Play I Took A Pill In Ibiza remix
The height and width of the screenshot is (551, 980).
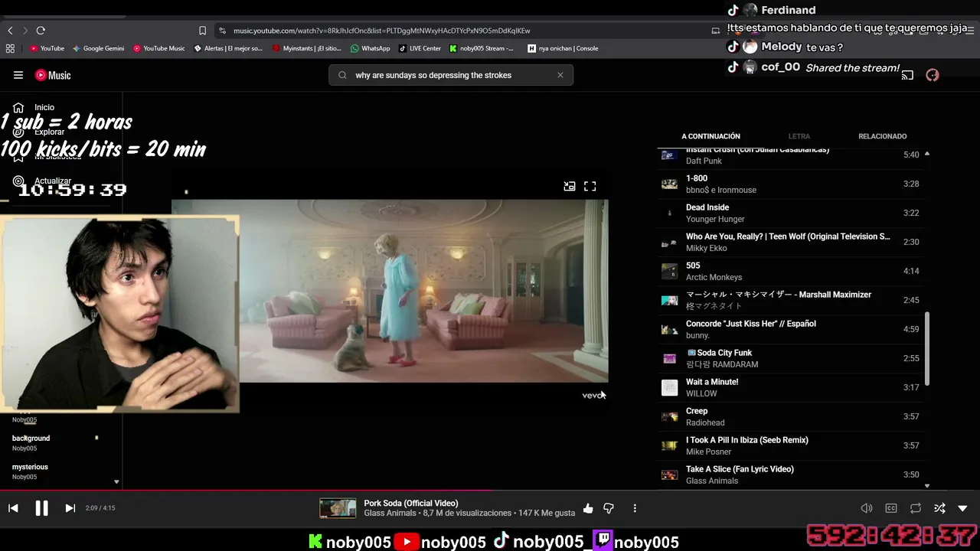coord(791,445)
